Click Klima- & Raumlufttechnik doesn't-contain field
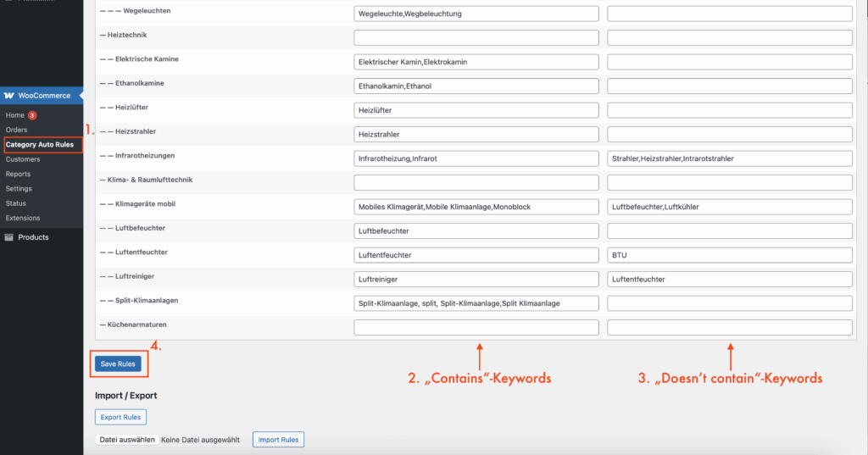 tap(730, 183)
